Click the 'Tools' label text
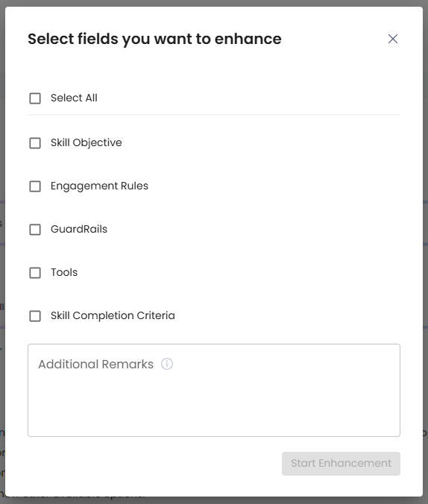Screen dimensions: 428x504 (x=64, y=272)
